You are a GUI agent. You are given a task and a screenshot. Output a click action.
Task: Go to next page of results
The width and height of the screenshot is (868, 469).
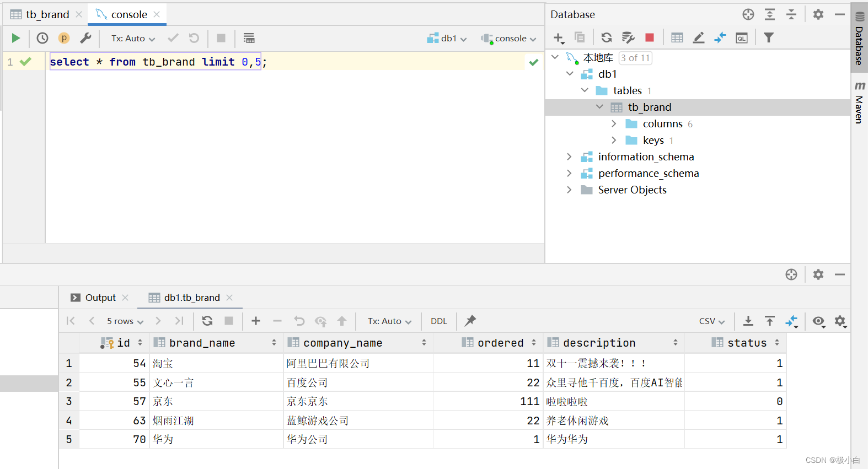coord(158,321)
